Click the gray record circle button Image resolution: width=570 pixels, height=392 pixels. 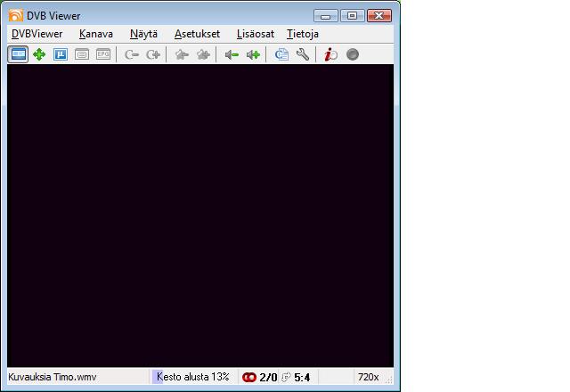click(353, 54)
